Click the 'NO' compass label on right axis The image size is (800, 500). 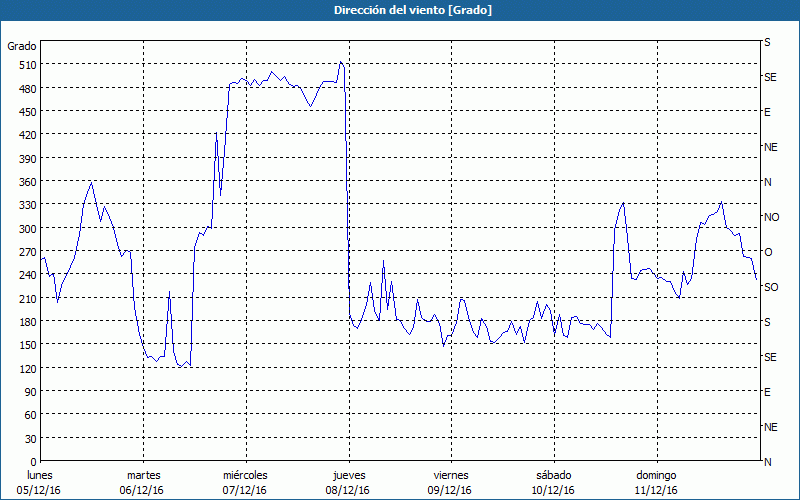[771, 217]
